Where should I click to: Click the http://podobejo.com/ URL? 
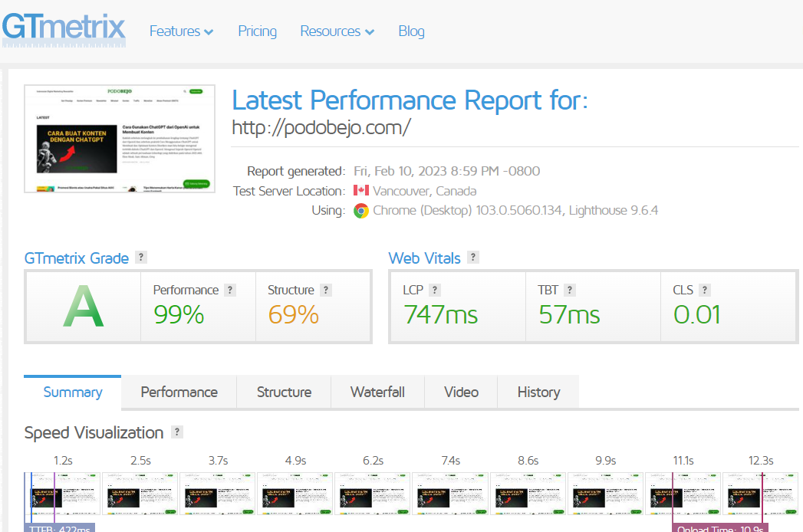click(x=321, y=127)
